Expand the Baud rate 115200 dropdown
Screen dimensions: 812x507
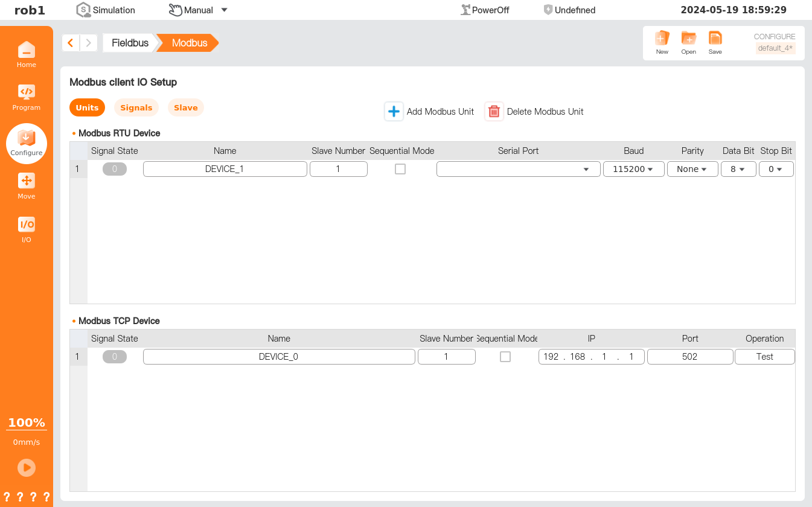point(633,170)
